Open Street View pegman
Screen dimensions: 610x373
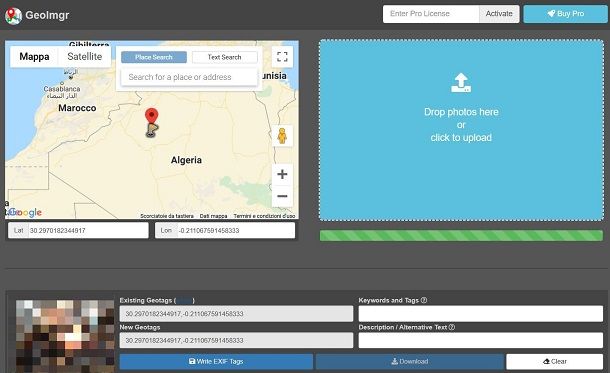(282, 136)
